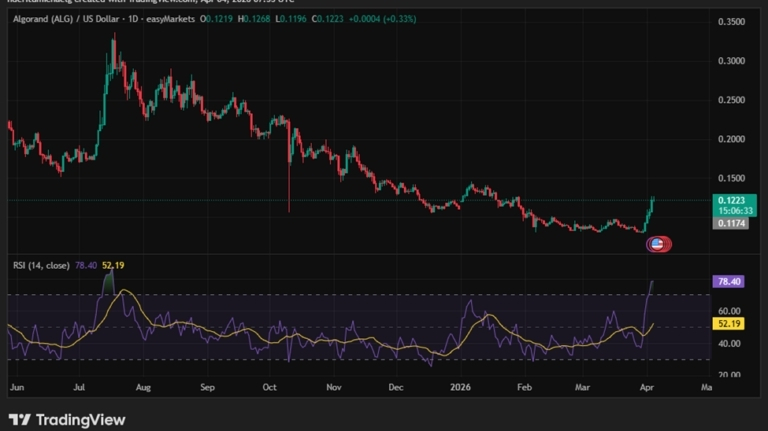Image resolution: width=768 pixels, height=431 pixels.
Task: Click the Feb label on time axis
Action: [x=524, y=387]
